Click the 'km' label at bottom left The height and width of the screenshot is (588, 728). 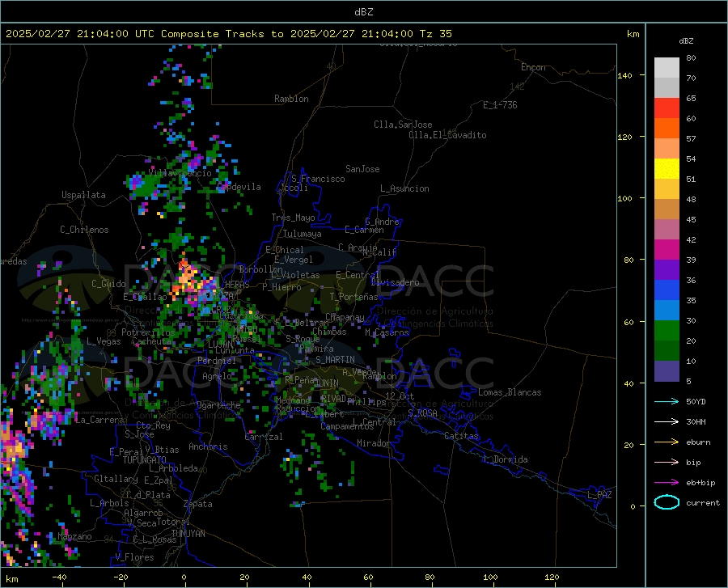point(11,579)
